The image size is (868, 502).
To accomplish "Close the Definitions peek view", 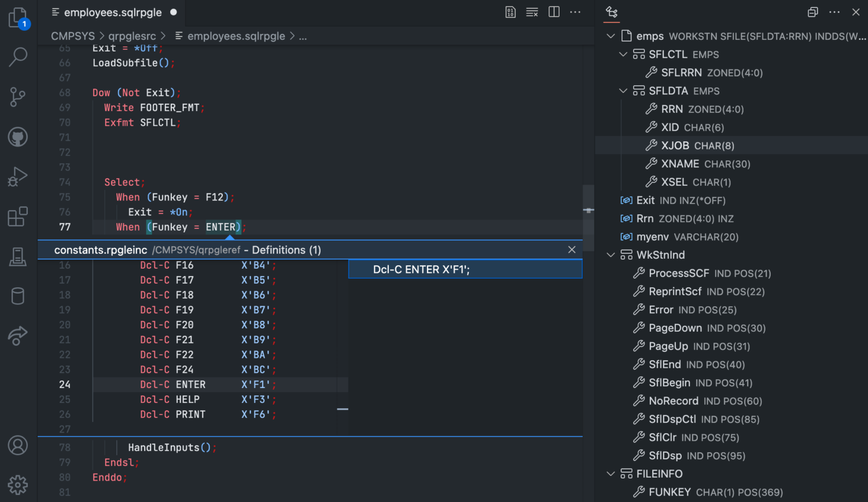I will (x=572, y=250).
